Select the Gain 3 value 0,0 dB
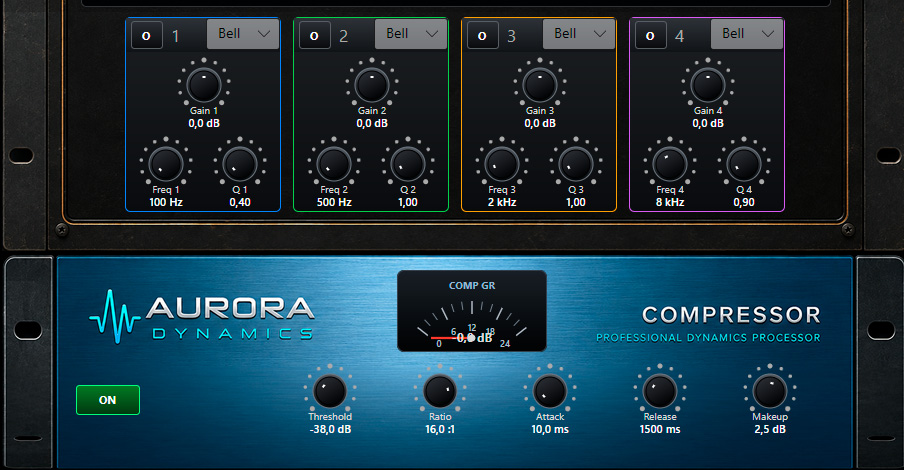Image resolution: width=904 pixels, height=470 pixels. coord(540,123)
